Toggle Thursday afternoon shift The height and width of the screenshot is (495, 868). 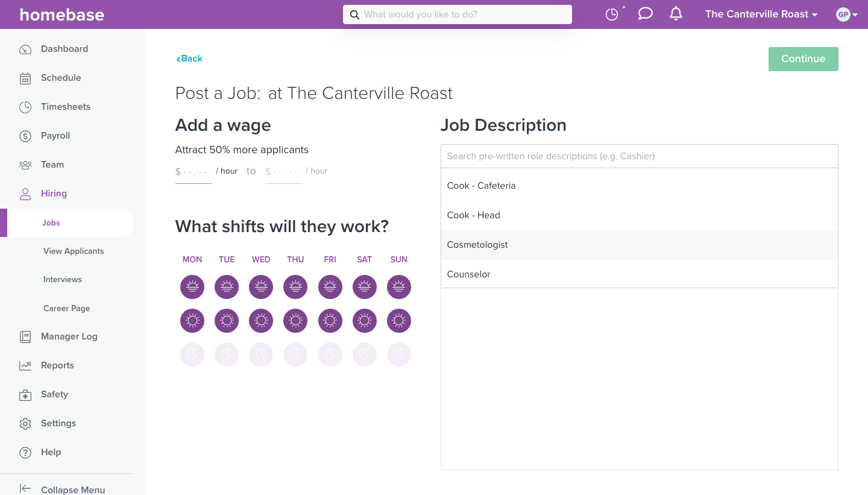295,321
